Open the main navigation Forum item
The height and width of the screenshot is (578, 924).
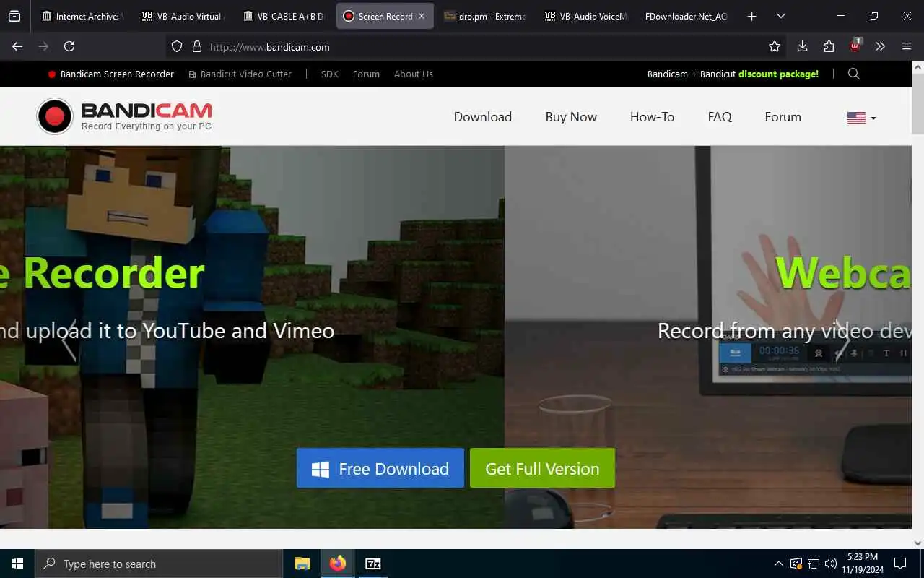783,117
